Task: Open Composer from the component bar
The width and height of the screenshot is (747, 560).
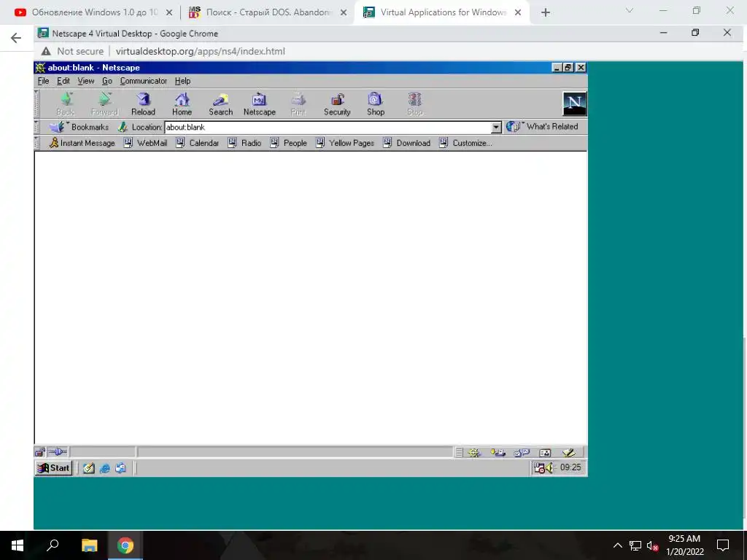Action: [568, 452]
